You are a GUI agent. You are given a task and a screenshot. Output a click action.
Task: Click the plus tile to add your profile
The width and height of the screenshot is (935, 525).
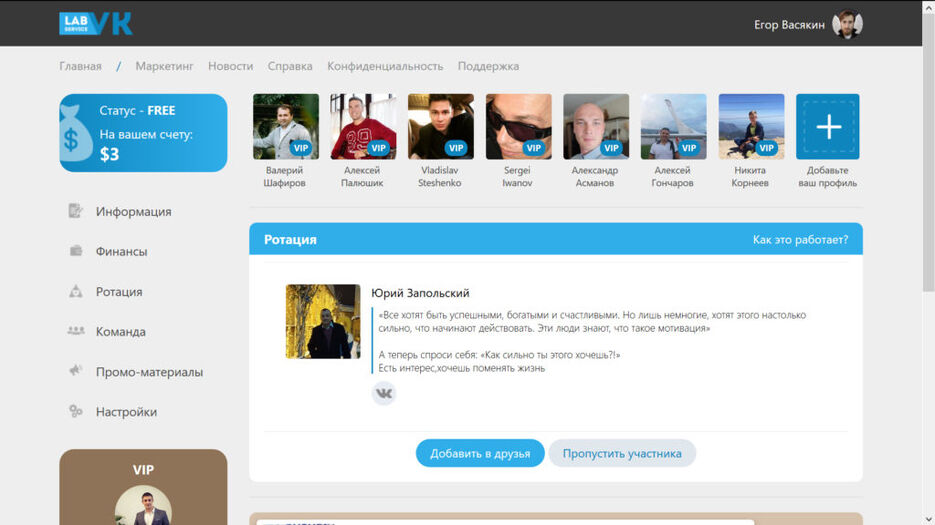click(828, 126)
